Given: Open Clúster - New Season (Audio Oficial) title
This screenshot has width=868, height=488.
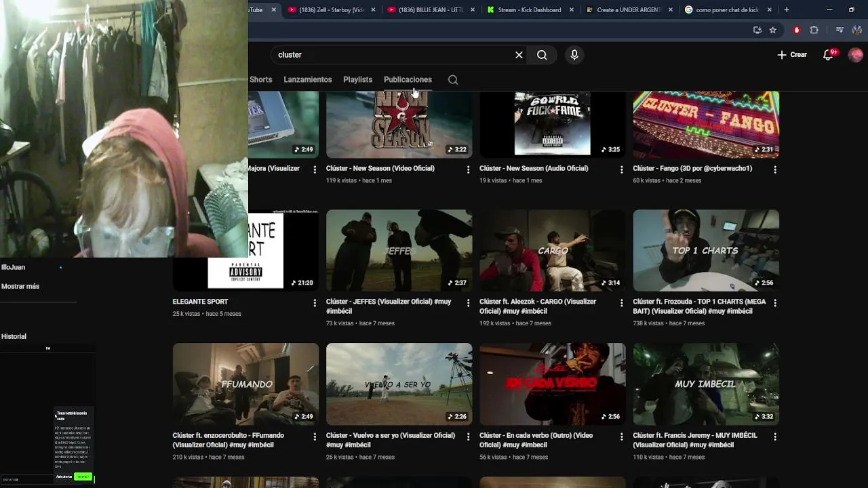Looking at the screenshot, I should (534, 168).
